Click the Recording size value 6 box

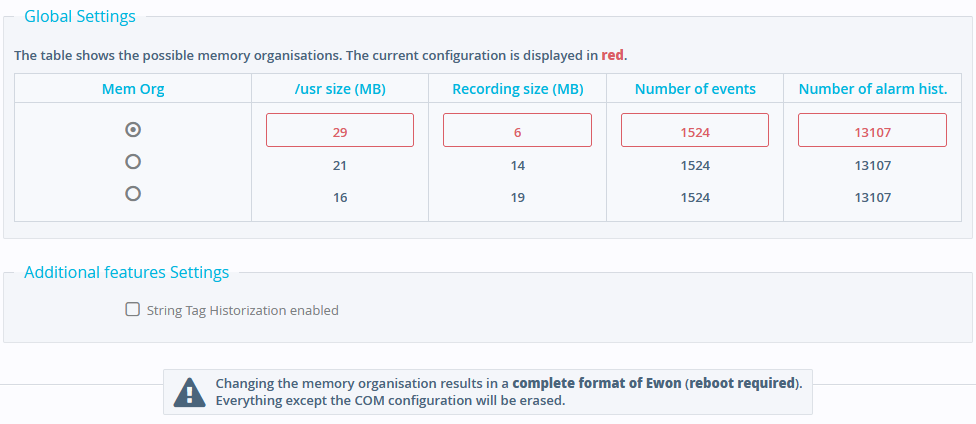coord(517,130)
